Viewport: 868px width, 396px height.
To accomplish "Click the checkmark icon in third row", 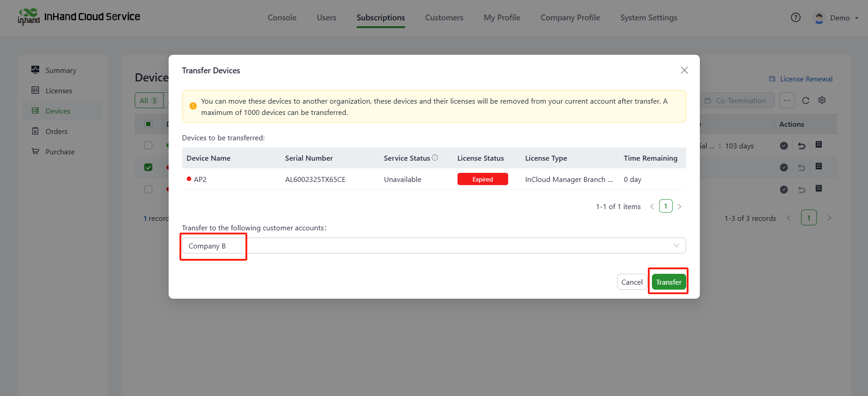I will [784, 190].
